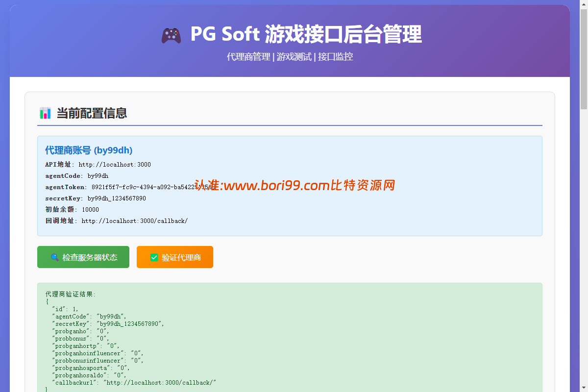Click the 代理商验证结果: label
The width and height of the screenshot is (588, 392).
click(x=71, y=294)
